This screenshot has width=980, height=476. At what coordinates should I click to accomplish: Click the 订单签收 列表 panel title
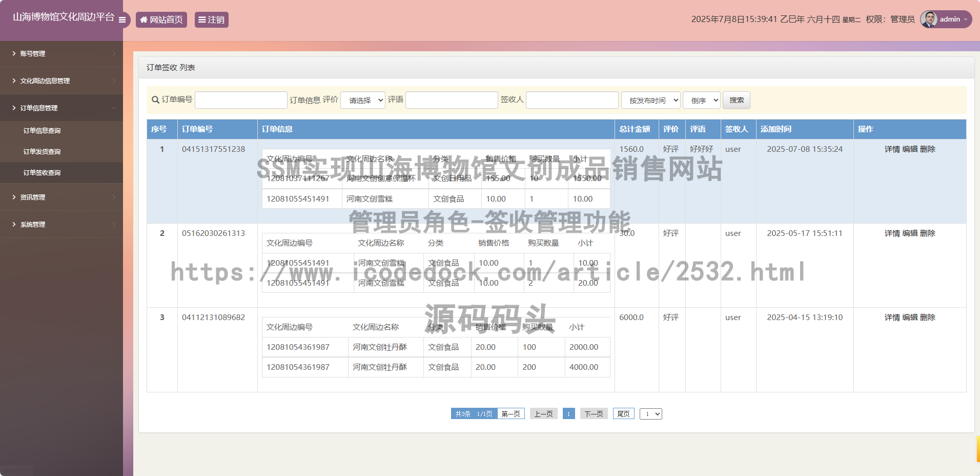click(x=171, y=67)
